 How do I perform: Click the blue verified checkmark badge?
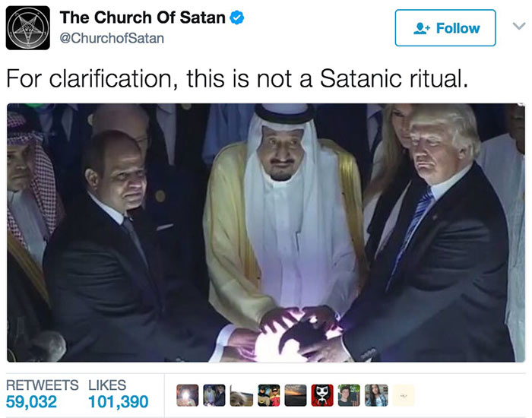237,17
